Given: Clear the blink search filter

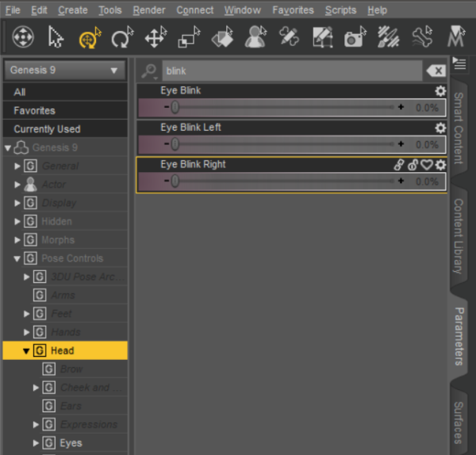Looking at the screenshot, I should click(x=436, y=71).
